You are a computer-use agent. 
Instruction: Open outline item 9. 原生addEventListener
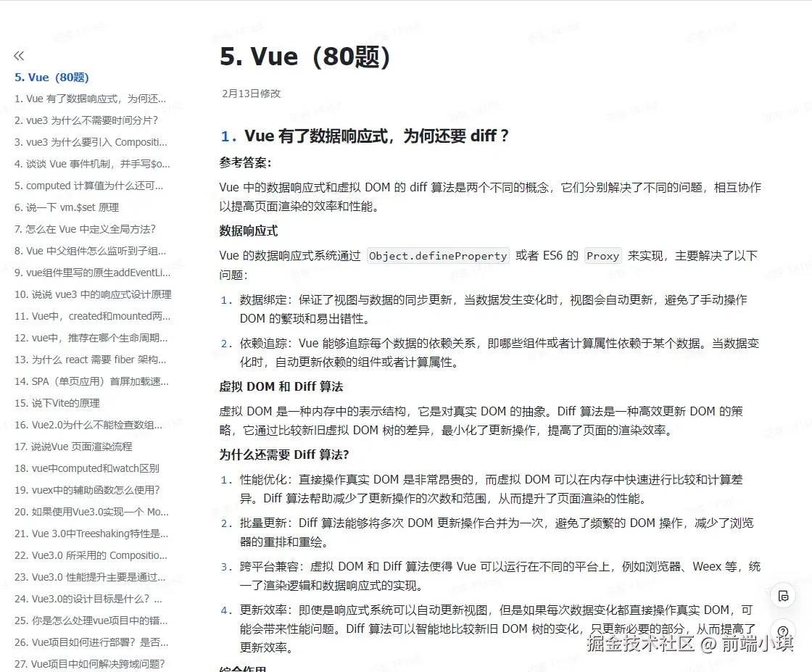pyautogui.click(x=92, y=273)
